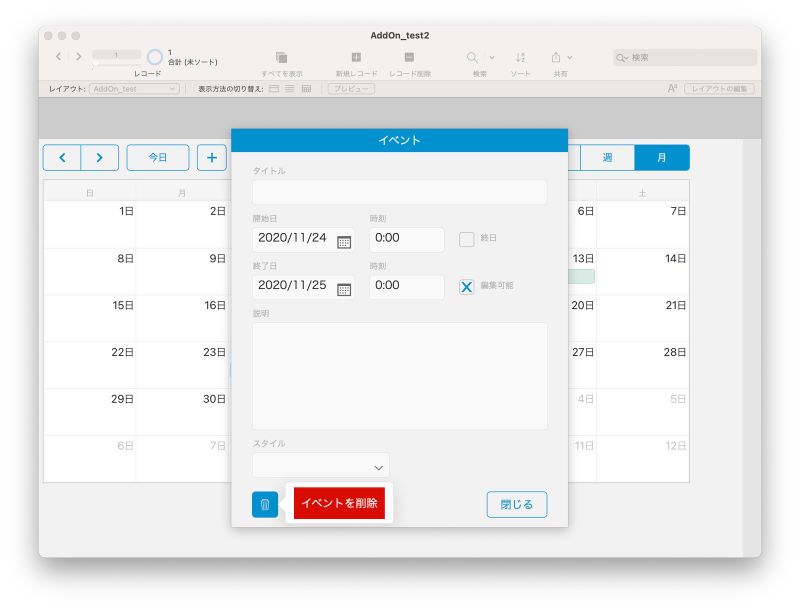Click the レコード削除 toolbar icon

409,57
